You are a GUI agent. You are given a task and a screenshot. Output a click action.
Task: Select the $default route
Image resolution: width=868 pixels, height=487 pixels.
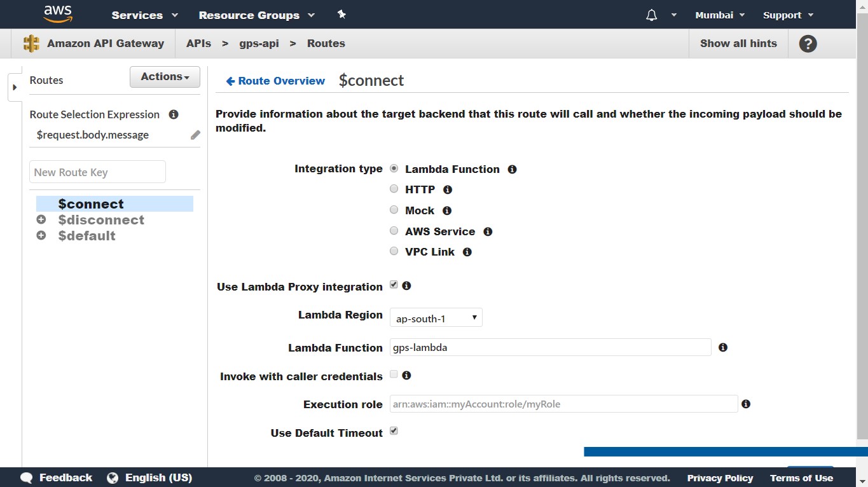pyautogui.click(x=86, y=235)
